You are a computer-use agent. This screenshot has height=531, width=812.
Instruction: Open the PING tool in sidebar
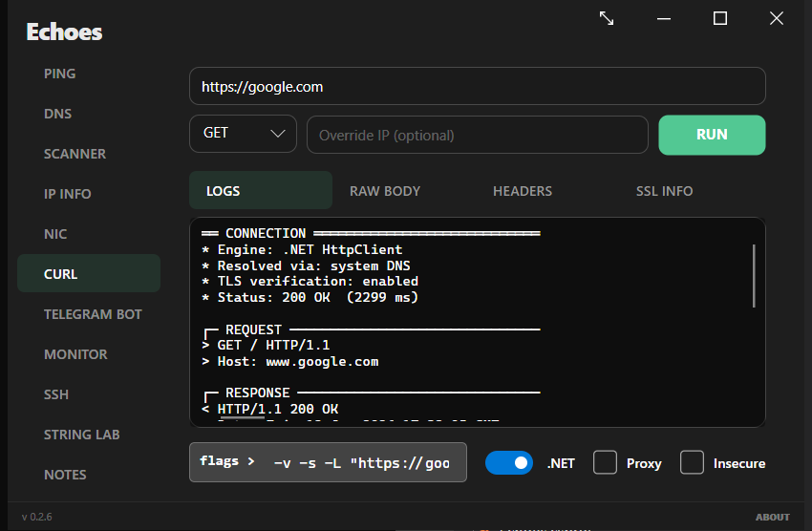[x=59, y=74]
